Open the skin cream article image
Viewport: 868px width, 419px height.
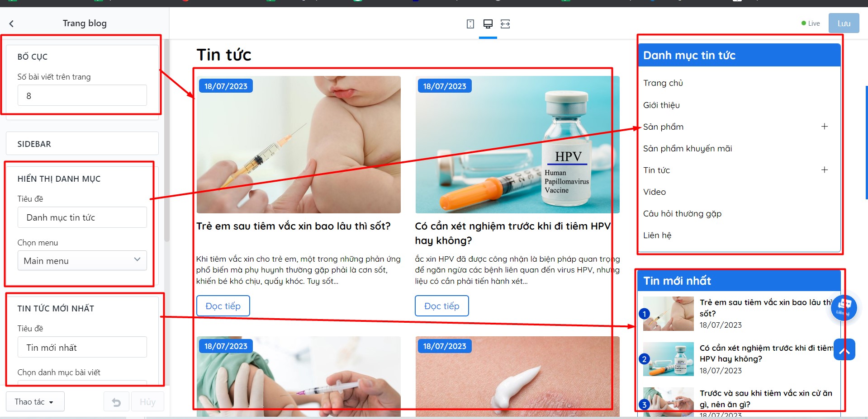point(517,377)
